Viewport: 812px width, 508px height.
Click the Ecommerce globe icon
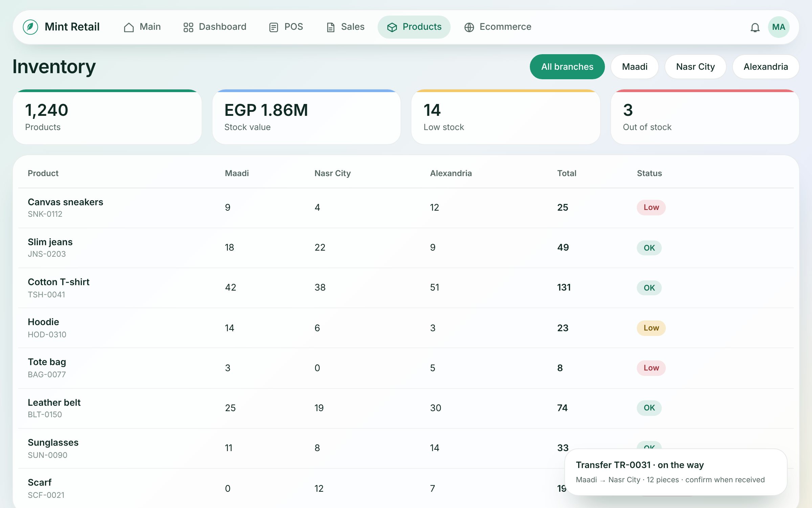click(x=469, y=27)
